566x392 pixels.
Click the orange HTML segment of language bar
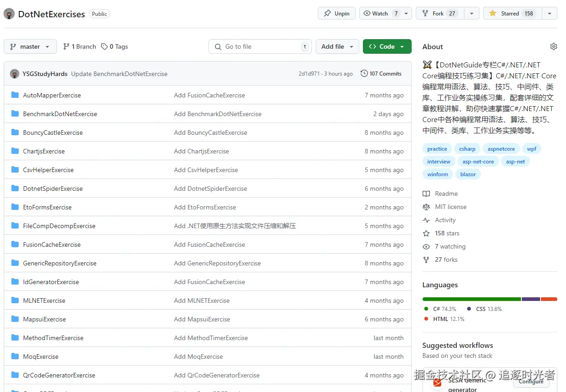(549, 299)
